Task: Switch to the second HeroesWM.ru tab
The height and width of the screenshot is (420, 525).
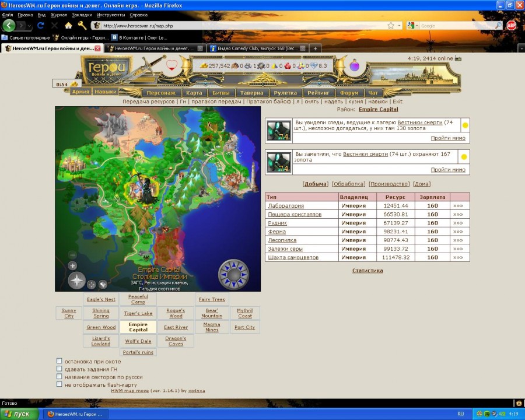Action: [155, 48]
